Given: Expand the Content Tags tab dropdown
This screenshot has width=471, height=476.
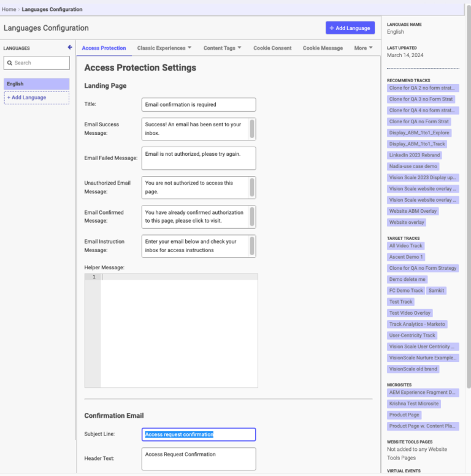Looking at the screenshot, I should tap(222, 48).
